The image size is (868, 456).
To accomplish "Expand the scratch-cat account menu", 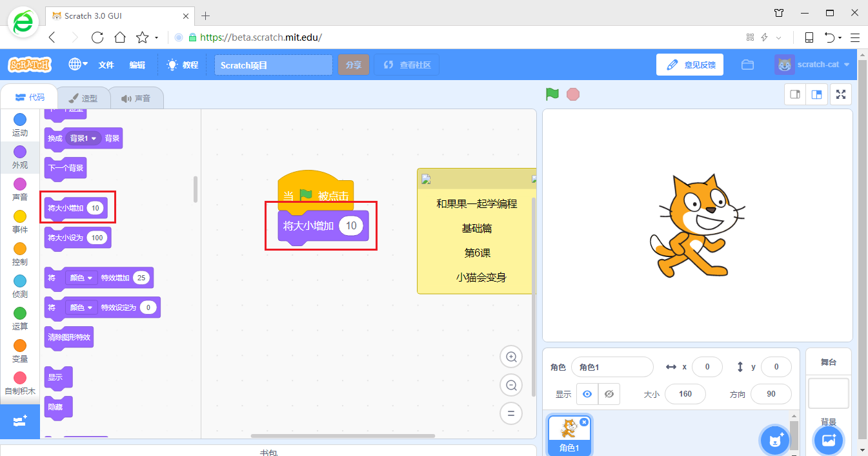I will click(813, 65).
